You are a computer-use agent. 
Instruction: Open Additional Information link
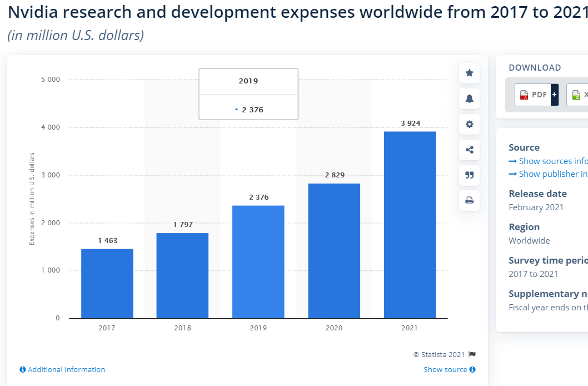tap(66, 369)
